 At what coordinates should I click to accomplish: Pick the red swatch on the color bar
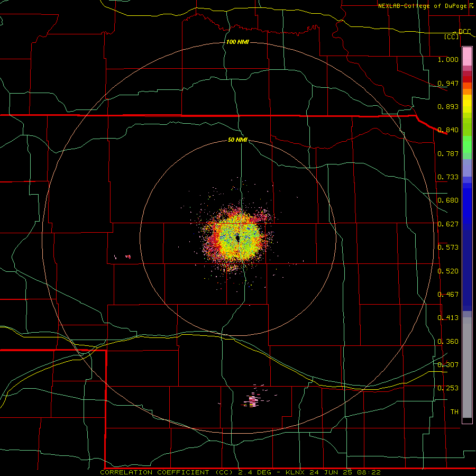tap(467, 79)
